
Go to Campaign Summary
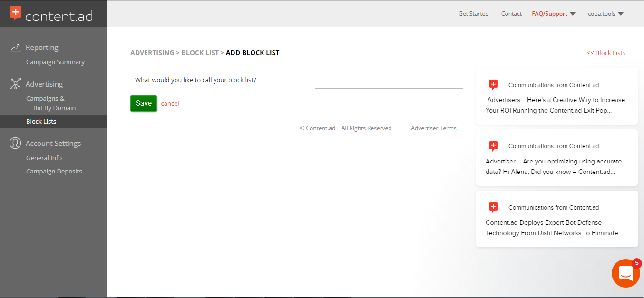pyautogui.click(x=55, y=62)
